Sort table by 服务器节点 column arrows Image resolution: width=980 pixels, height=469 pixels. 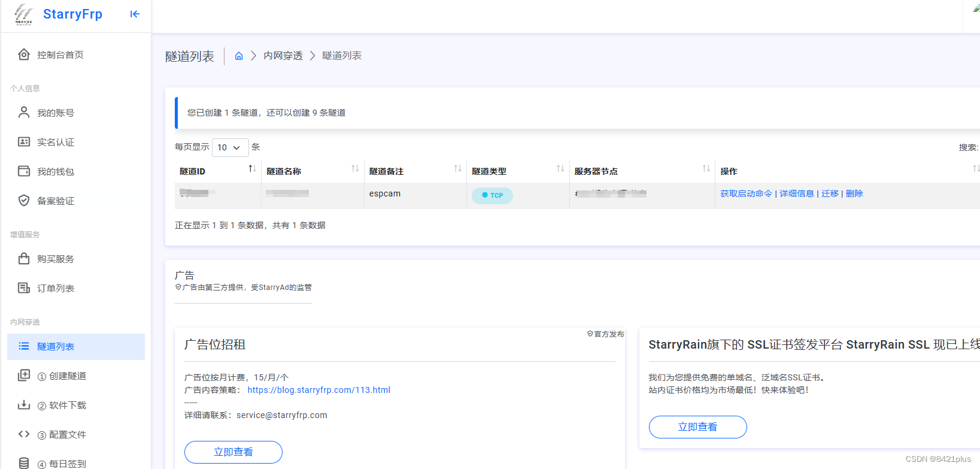(706, 169)
